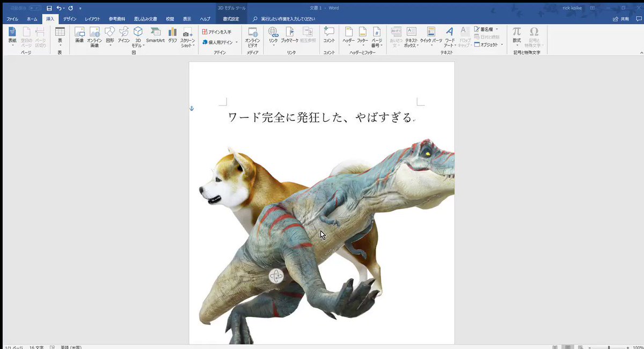Click the アイコン (Icons) button
This screenshot has width=644, height=349.
pyautogui.click(x=124, y=35)
